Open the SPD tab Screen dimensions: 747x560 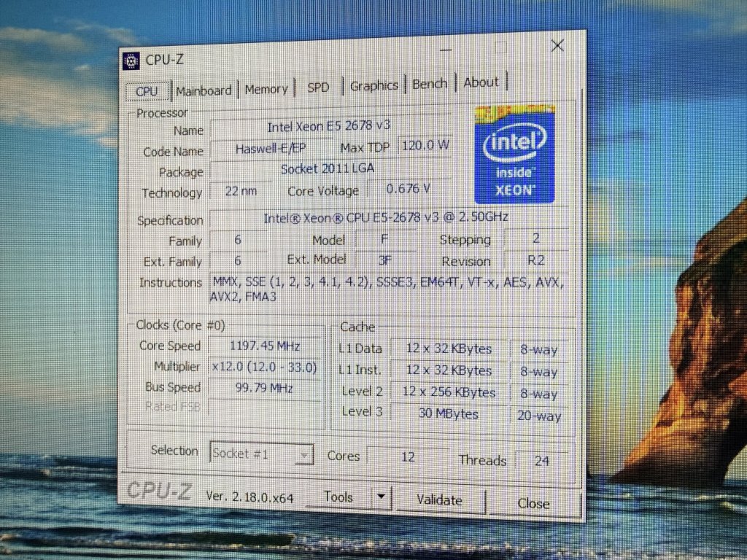click(318, 87)
